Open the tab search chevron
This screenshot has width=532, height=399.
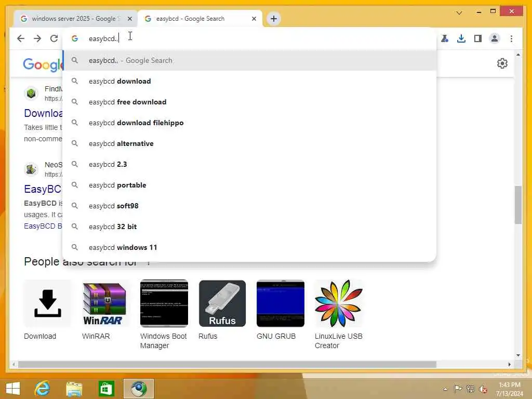coord(459,13)
